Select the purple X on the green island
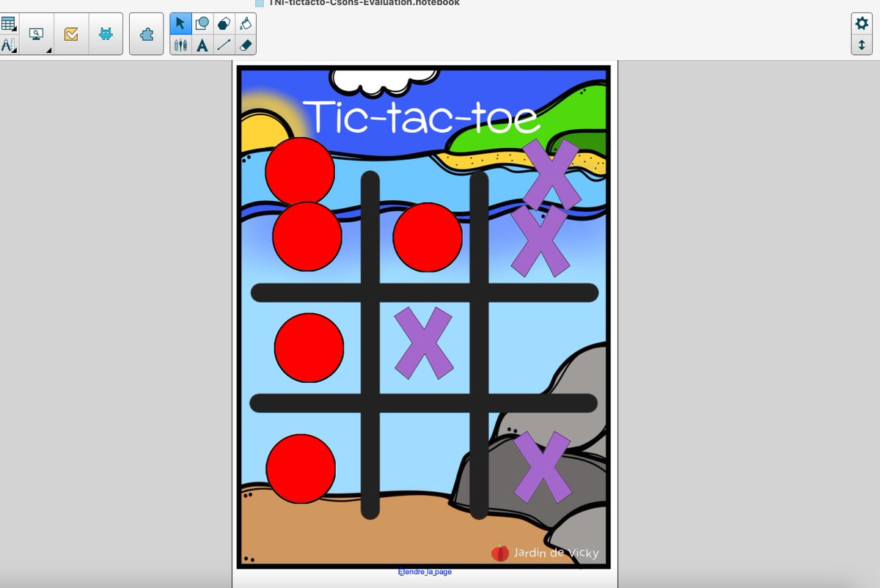The width and height of the screenshot is (880, 588). tap(551, 174)
